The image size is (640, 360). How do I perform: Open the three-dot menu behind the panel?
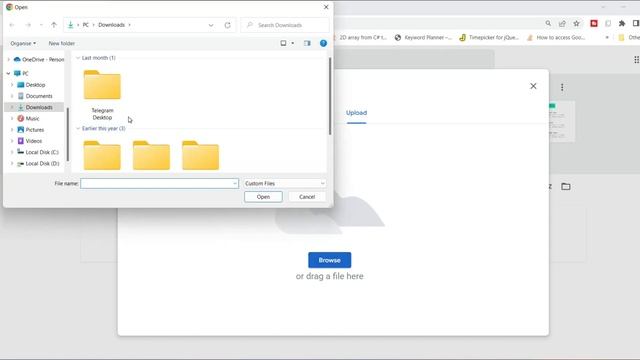562,87
